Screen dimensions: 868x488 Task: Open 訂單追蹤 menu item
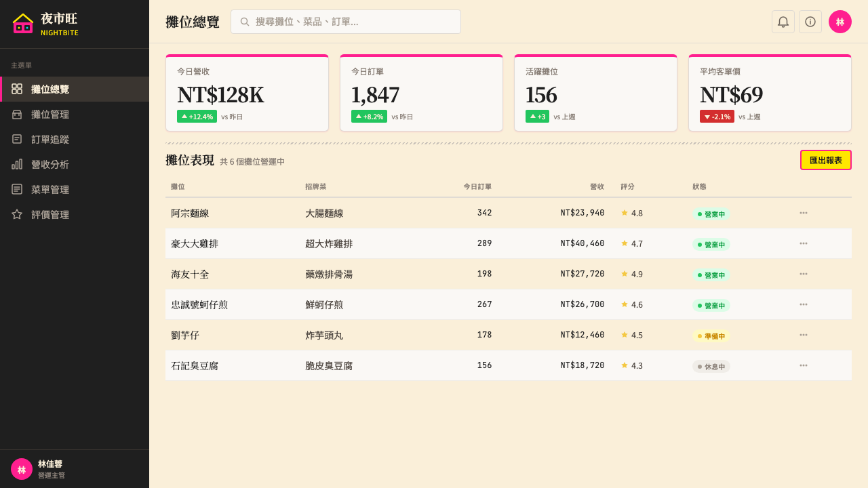[x=75, y=139]
